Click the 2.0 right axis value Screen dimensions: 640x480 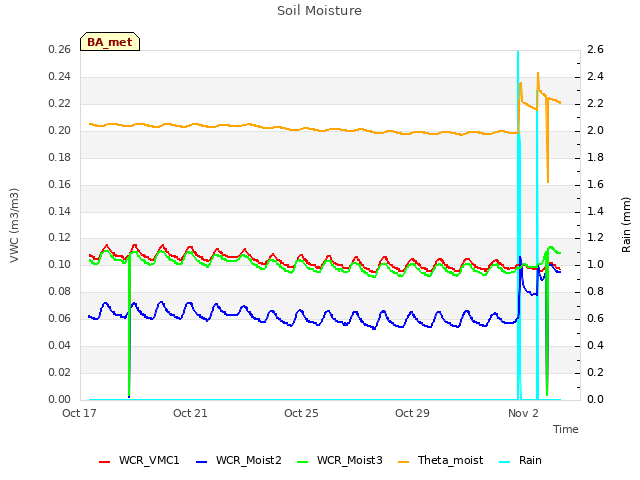(595, 131)
